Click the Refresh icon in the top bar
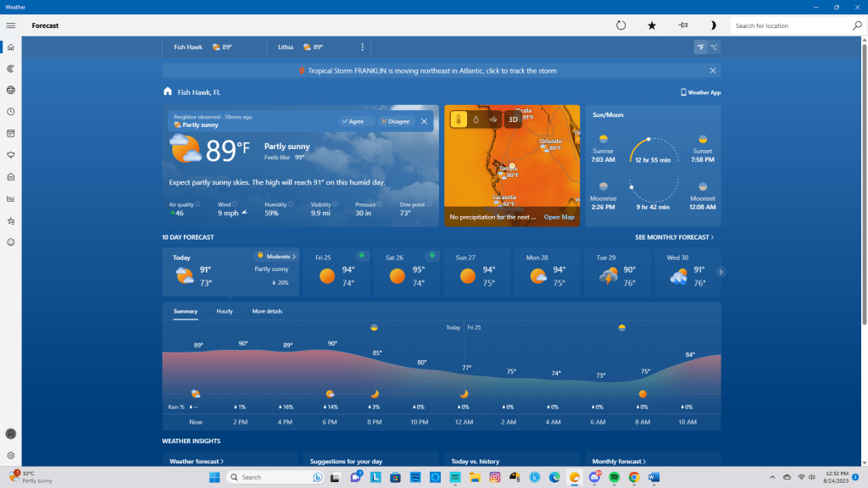Image resolution: width=868 pixels, height=488 pixels. [620, 25]
